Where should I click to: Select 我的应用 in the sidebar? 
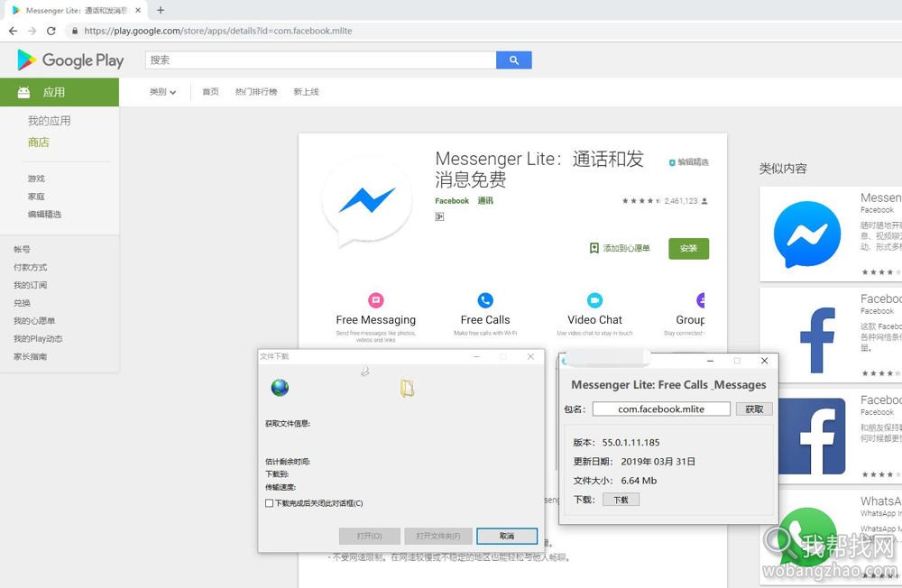click(50, 121)
